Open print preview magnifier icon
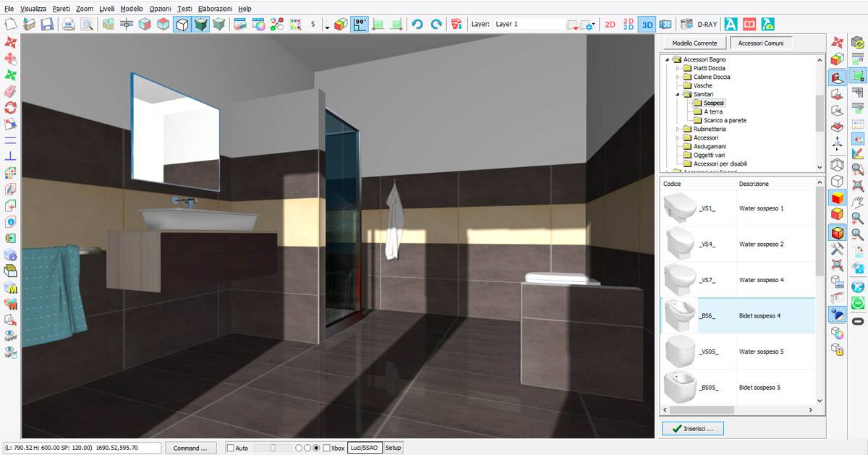 pos(87,24)
